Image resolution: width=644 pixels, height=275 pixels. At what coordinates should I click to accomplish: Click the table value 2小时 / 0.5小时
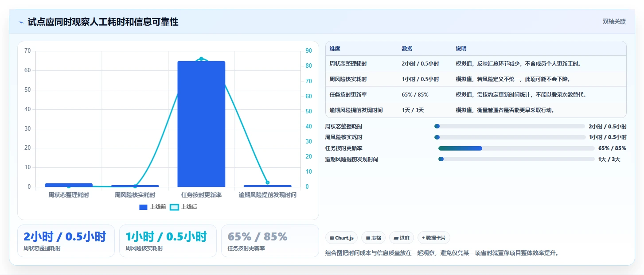420,64
